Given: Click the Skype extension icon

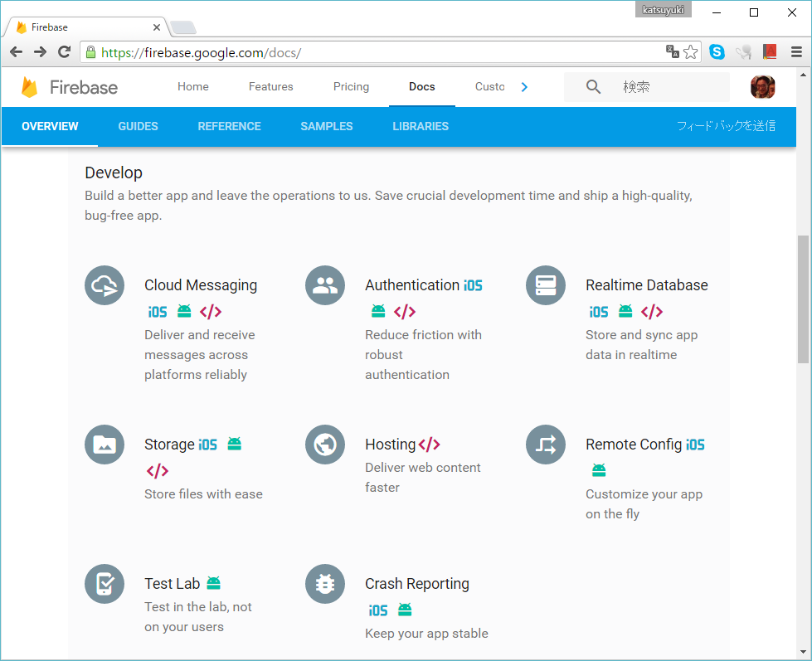Looking at the screenshot, I should point(717,51).
